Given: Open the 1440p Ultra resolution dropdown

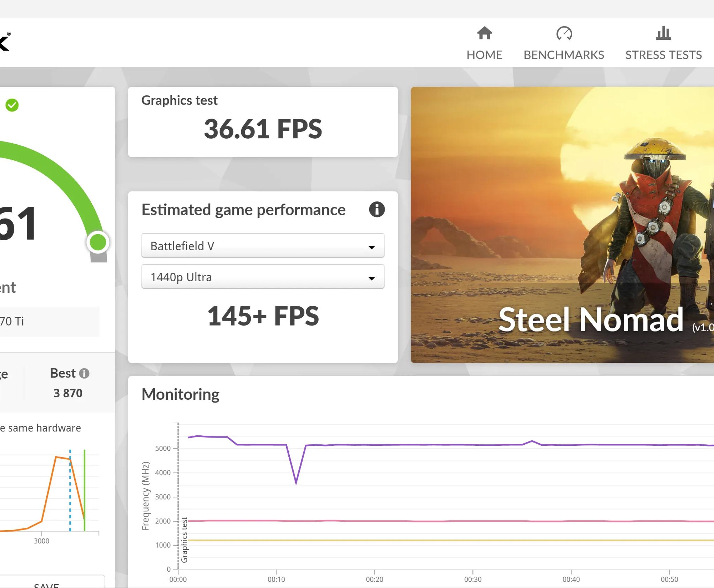Looking at the screenshot, I should point(263,277).
